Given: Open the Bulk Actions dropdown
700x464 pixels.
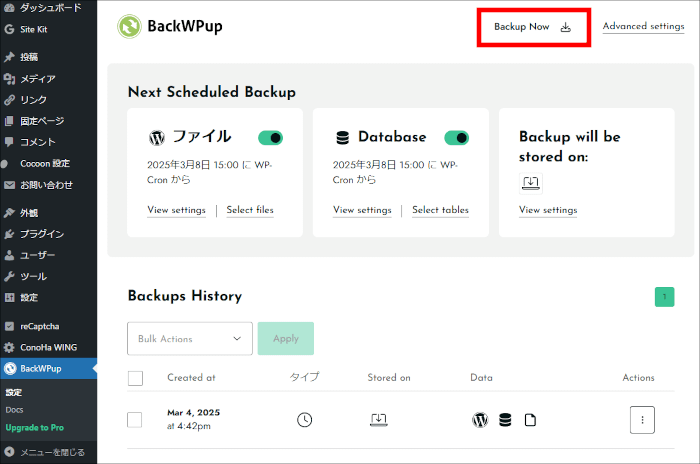Looking at the screenshot, I should coord(190,339).
